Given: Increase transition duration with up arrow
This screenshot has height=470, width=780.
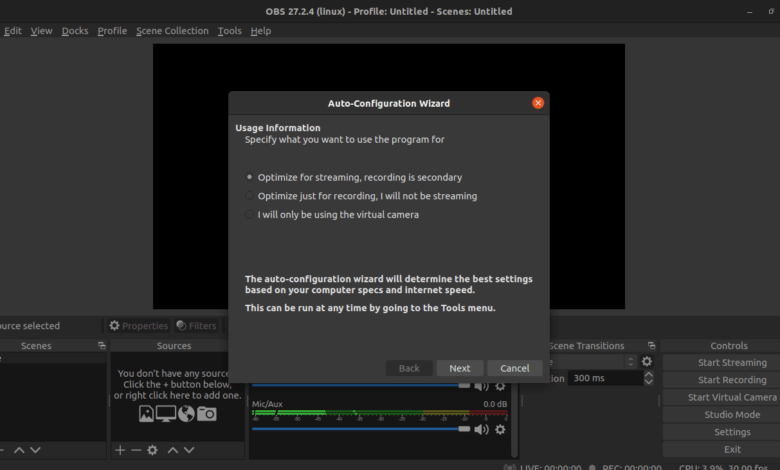Looking at the screenshot, I should (x=649, y=375).
